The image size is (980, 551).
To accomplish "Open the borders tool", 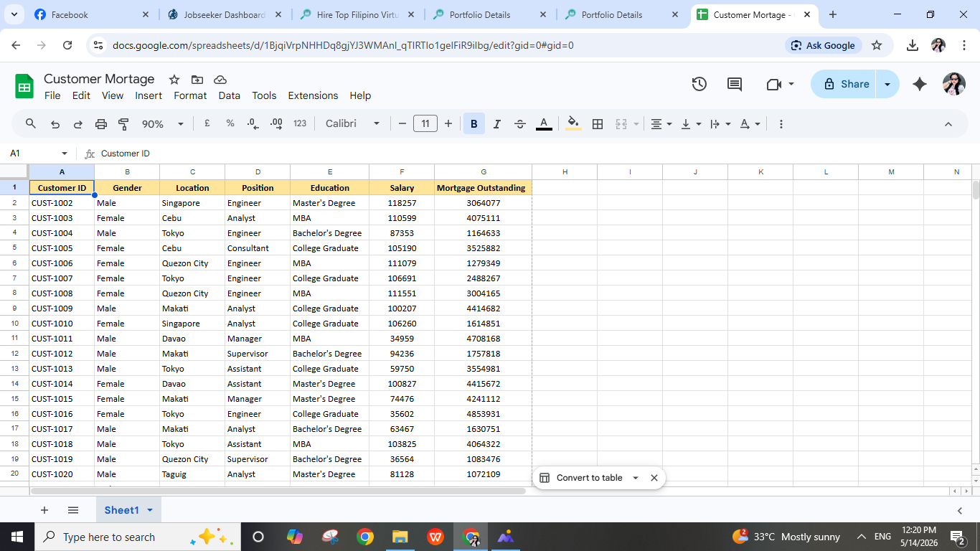I will point(598,124).
